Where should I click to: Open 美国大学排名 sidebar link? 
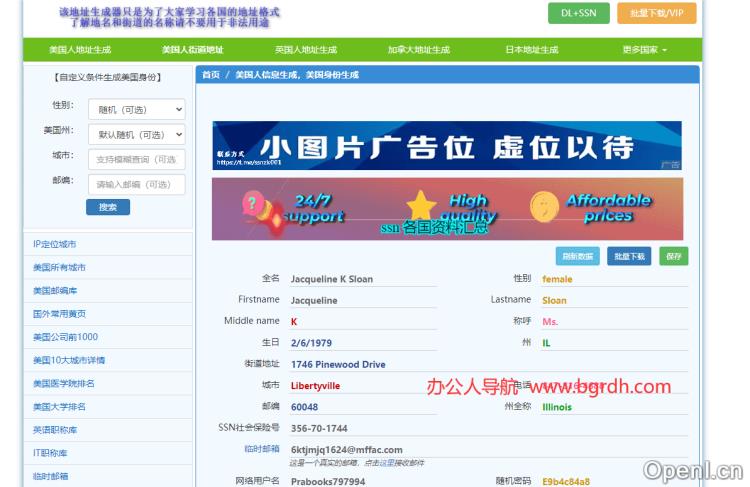click(59, 407)
